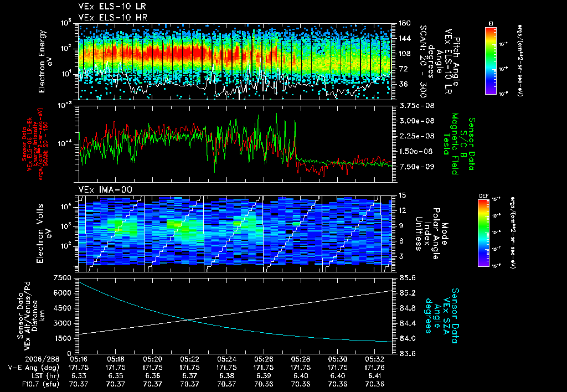Click the DEF color scale bar

483,233
